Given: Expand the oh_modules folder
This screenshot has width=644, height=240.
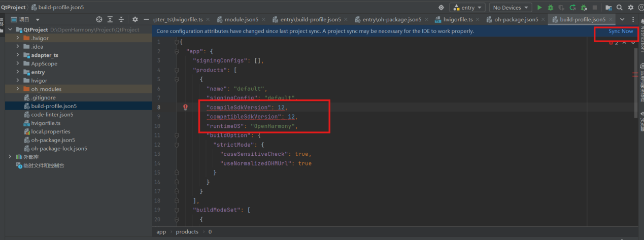Looking at the screenshot, I should click(x=18, y=89).
